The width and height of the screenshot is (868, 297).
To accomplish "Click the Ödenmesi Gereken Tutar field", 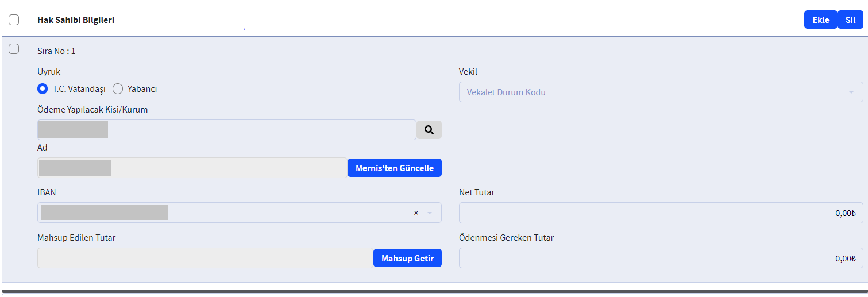I will coord(660,258).
